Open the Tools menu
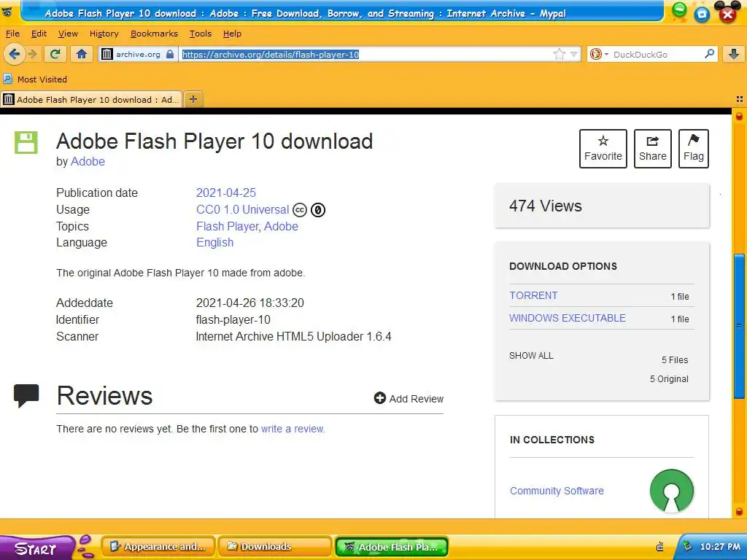747x560 pixels. pyautogui.click(x=200, y=34)
